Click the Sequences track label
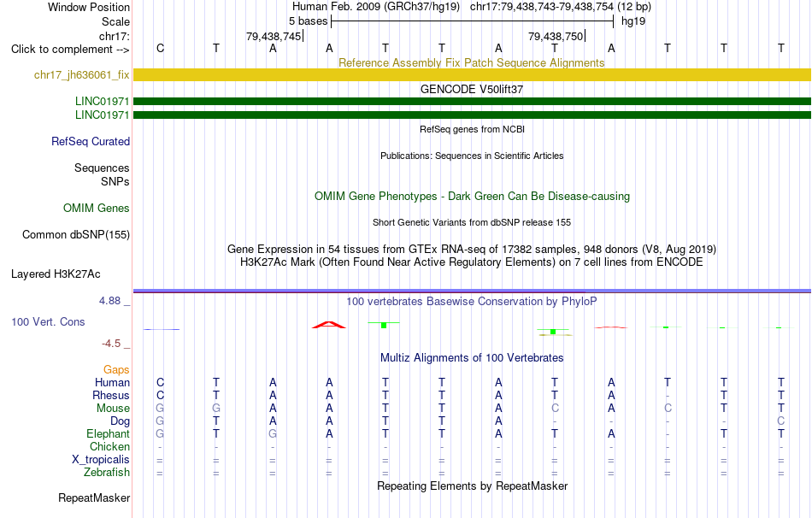812x518 pixels. click(102, 168)
